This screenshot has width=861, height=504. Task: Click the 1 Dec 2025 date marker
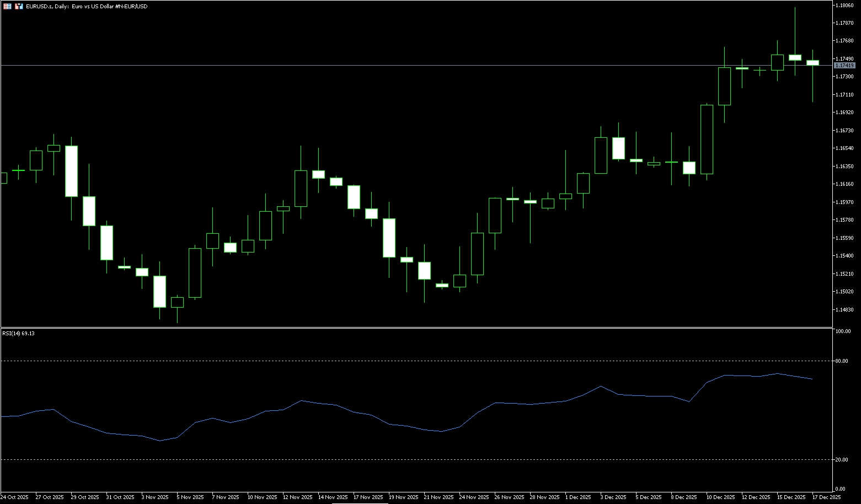pos(580,497)
